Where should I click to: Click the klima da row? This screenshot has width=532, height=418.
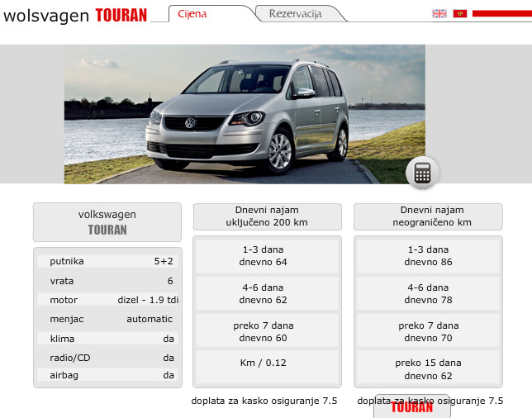108,339
